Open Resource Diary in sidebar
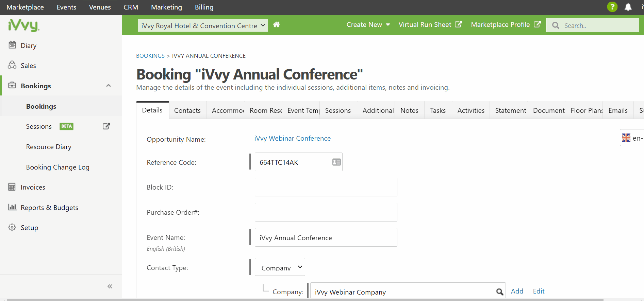The height and width of the screenshot is (301, 644). pyautogui.click(x=49, y=147)
